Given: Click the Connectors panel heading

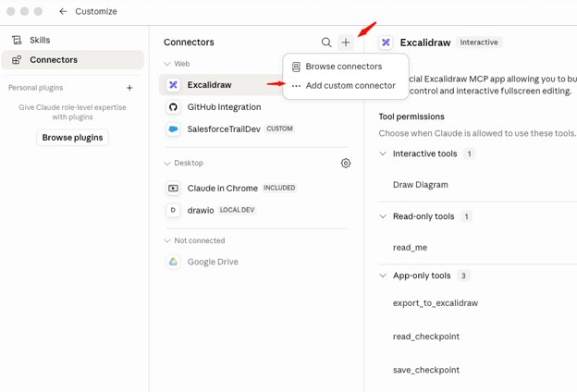Looking at the screenshot, I should point(189,43).
